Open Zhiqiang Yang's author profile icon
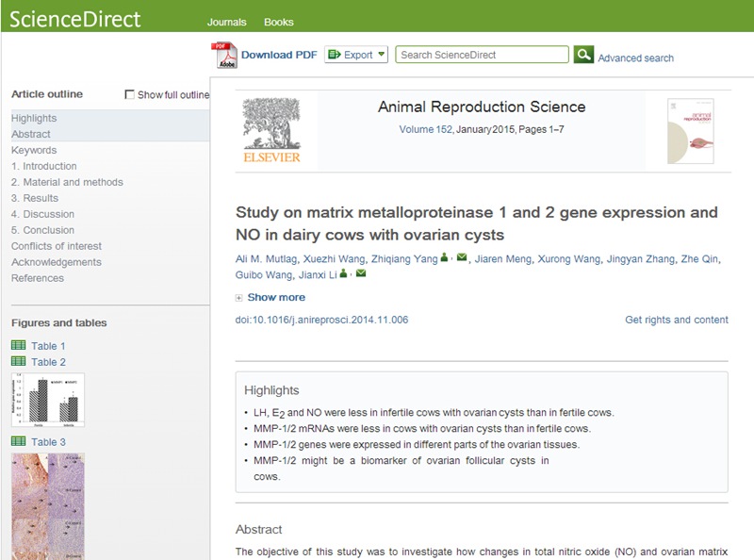Screen dimensions: 754x560 (x=444, y=258)
